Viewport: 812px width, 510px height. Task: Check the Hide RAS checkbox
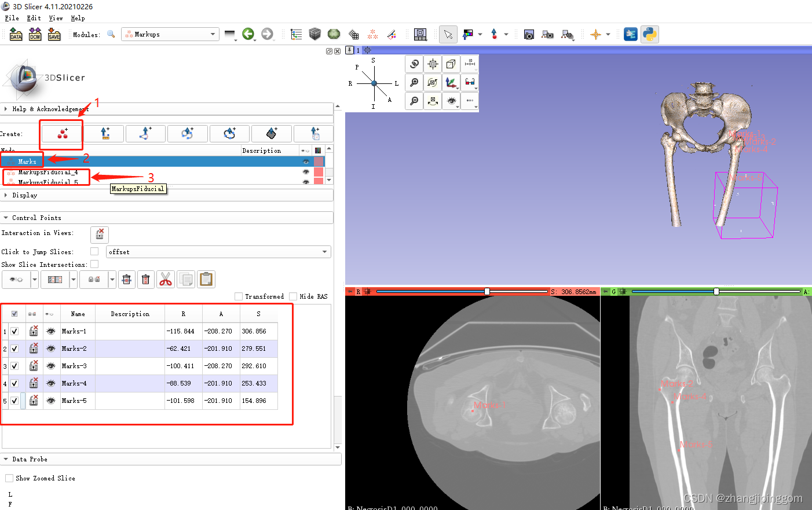tap(293, 296)
